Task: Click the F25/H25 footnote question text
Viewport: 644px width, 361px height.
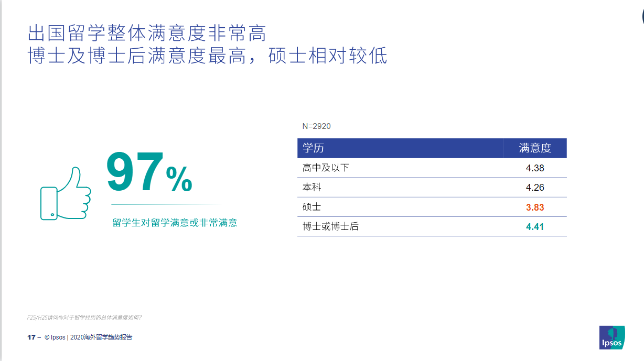Action: tap(84, 318)
